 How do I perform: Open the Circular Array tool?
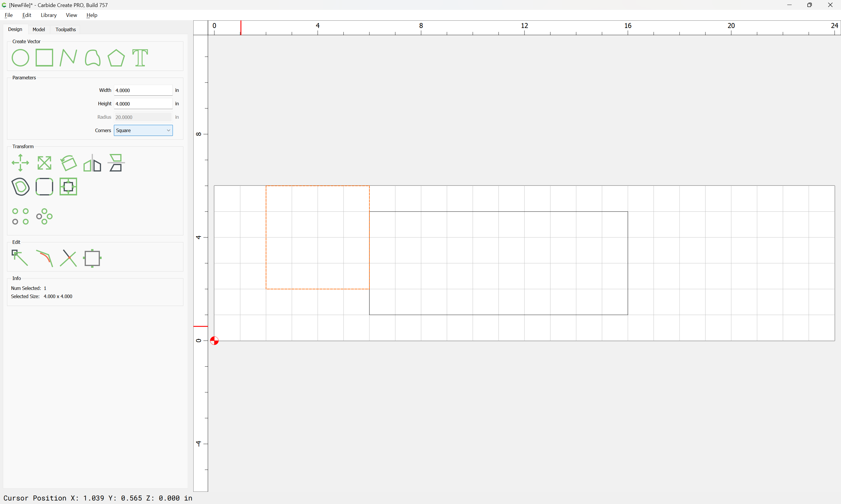tap(44, 216)
